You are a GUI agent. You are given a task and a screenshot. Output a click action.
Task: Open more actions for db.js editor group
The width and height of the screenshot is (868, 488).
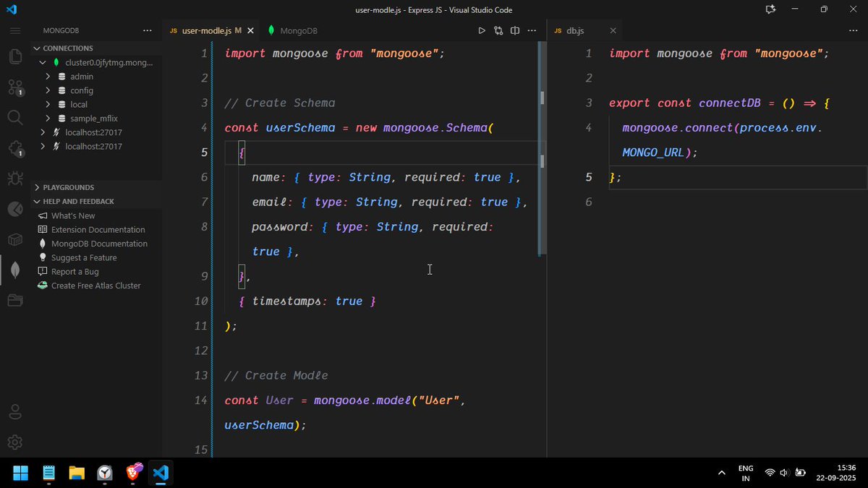[x=852, y=30]
